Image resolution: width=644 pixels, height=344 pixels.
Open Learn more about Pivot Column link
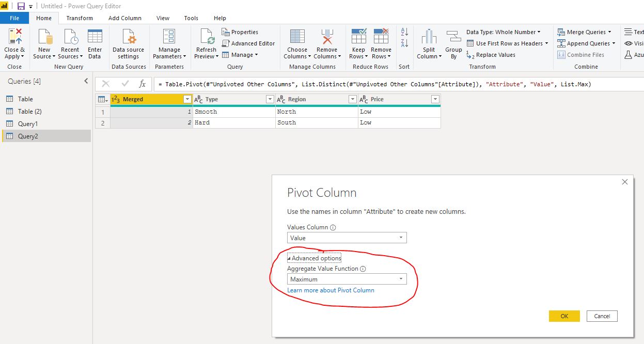[x=331, y=290]
